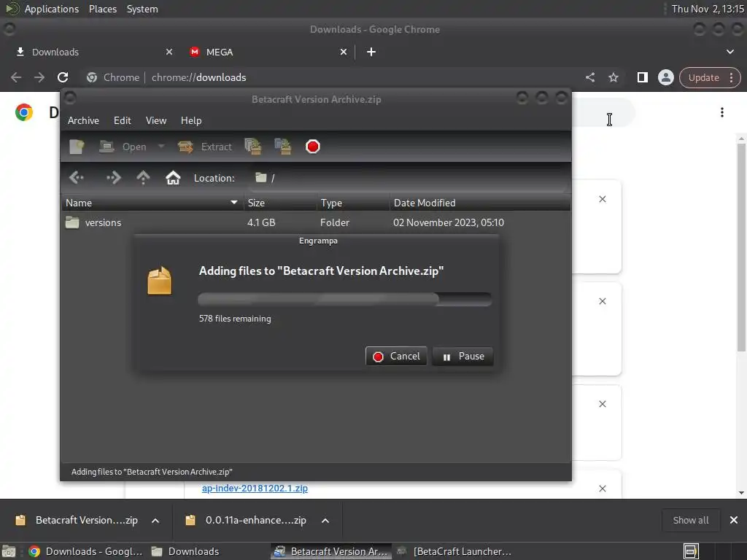Open the System menu in top panel

pyautogui.click(x=142, y=9)
